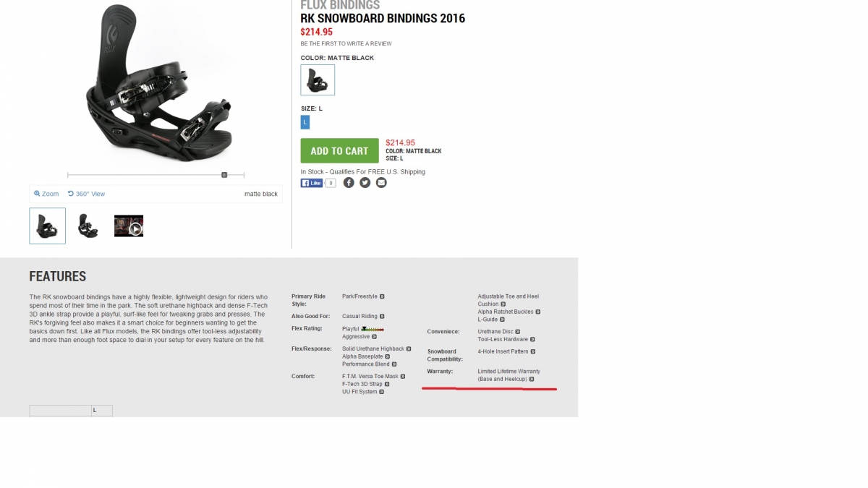This screenshot has width=868, height=488.
Task: Click the 360 rotation slider handle under image
Action: click(224, 175)
